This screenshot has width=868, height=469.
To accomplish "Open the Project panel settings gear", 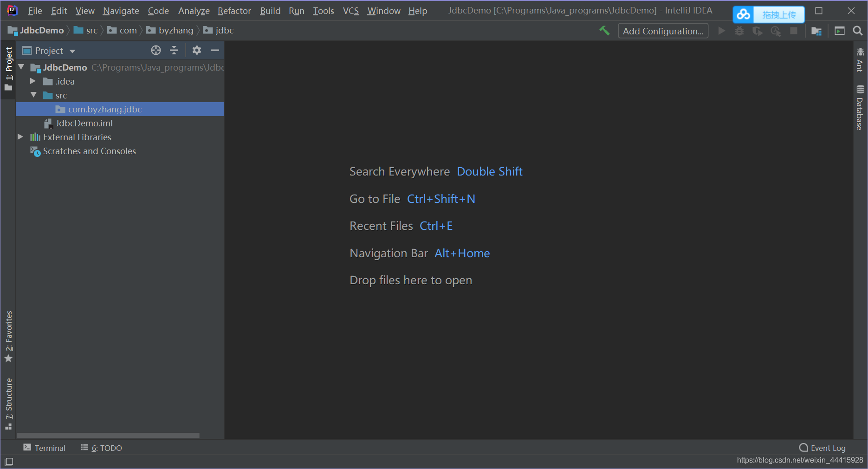I will point(197,50).
